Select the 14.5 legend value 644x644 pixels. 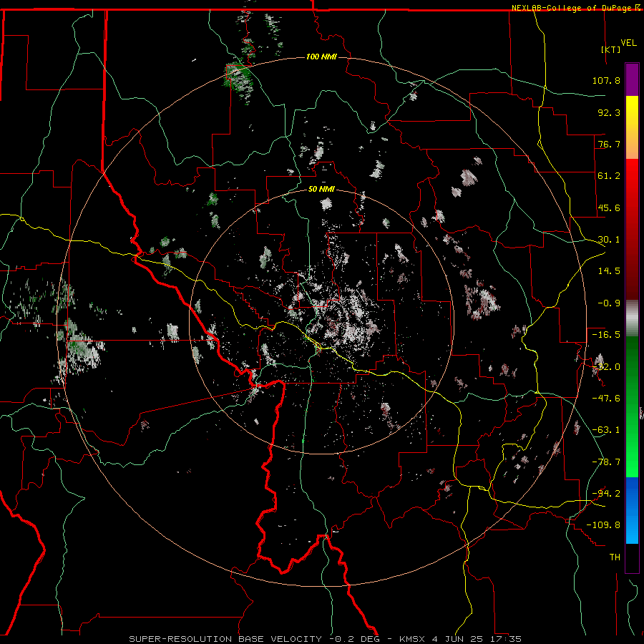point(609,271)
